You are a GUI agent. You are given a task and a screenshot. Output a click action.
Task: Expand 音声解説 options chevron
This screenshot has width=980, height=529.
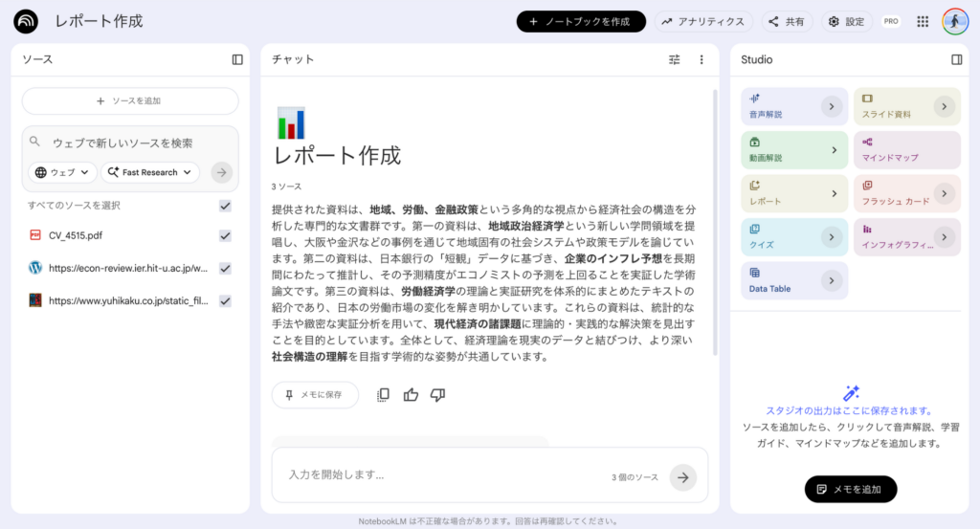(x=832, y=107)
